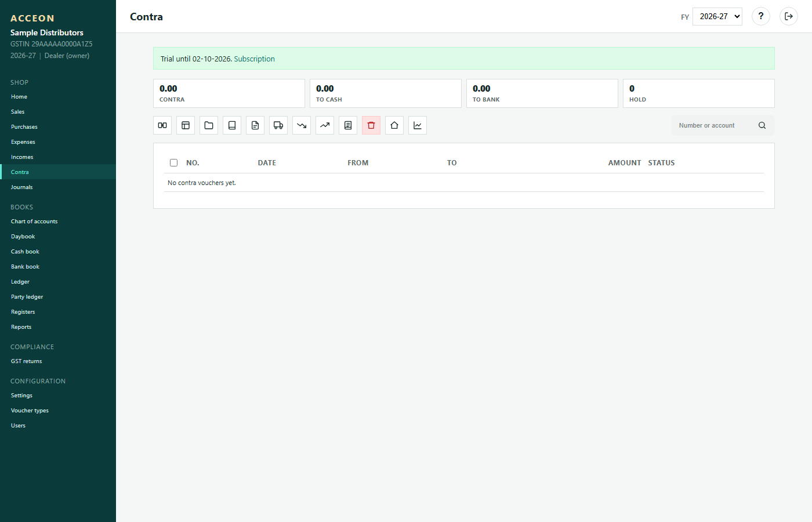Tick the select-all checkbox in table header
The width and height of the screenshot is (812, 522).
pyautogui.click(x=173, y=163)
